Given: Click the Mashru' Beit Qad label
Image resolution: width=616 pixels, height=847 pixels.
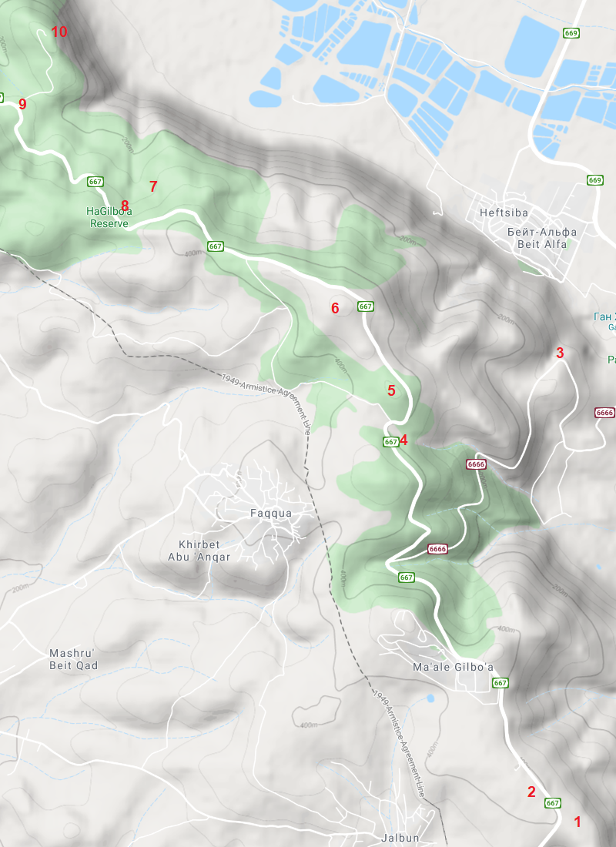Looking at the screenshot, I should point(73,660).
